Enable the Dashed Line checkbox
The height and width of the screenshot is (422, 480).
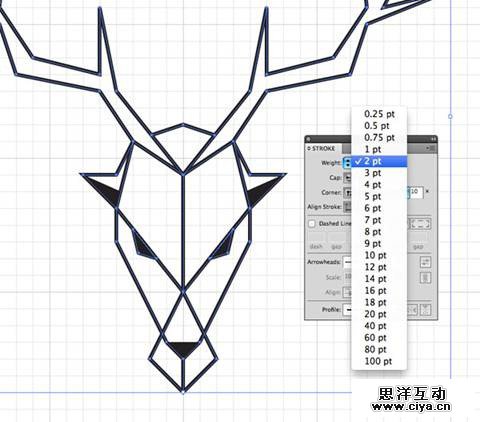point(312,224)
